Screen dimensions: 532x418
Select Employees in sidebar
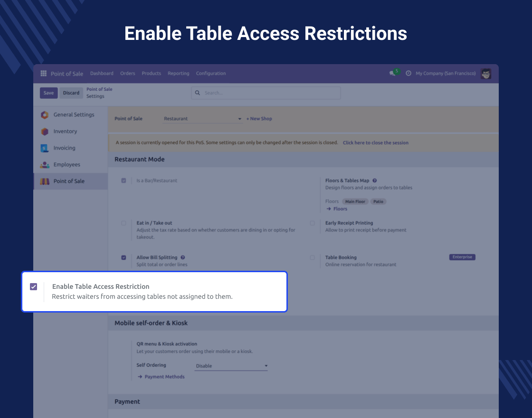pyautogui.click(x=71, y=164)
